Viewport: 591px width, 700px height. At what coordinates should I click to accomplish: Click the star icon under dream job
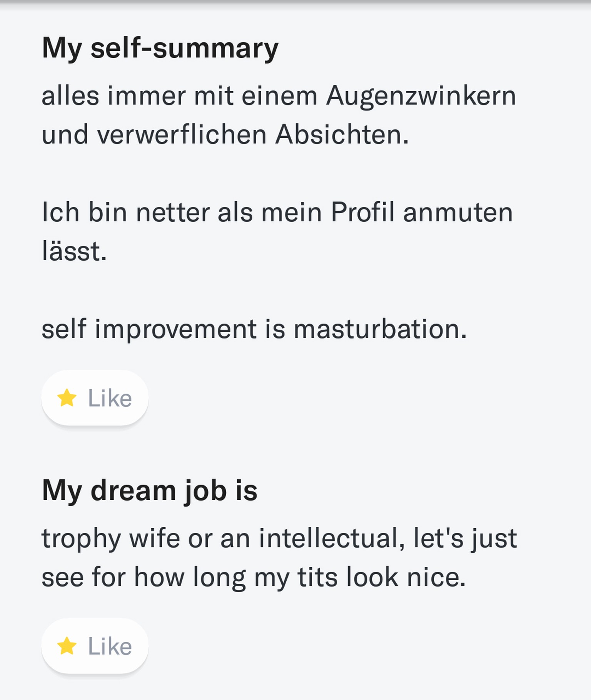tap(67, 646)
